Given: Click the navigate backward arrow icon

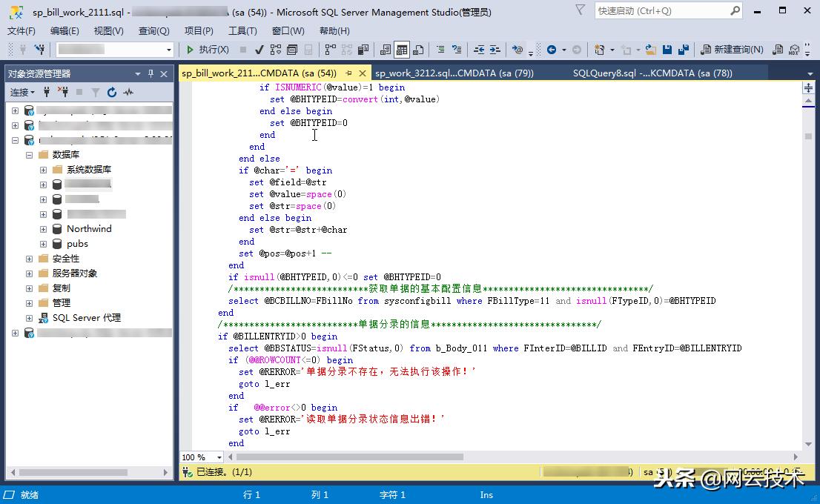Looking at the screenshot, I should [x=549, y=50].
